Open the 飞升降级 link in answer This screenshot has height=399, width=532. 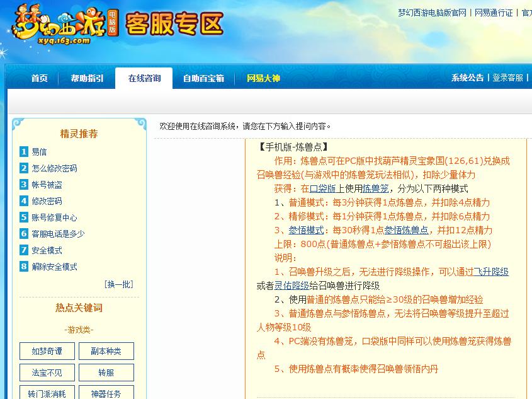tap(490, 272)
